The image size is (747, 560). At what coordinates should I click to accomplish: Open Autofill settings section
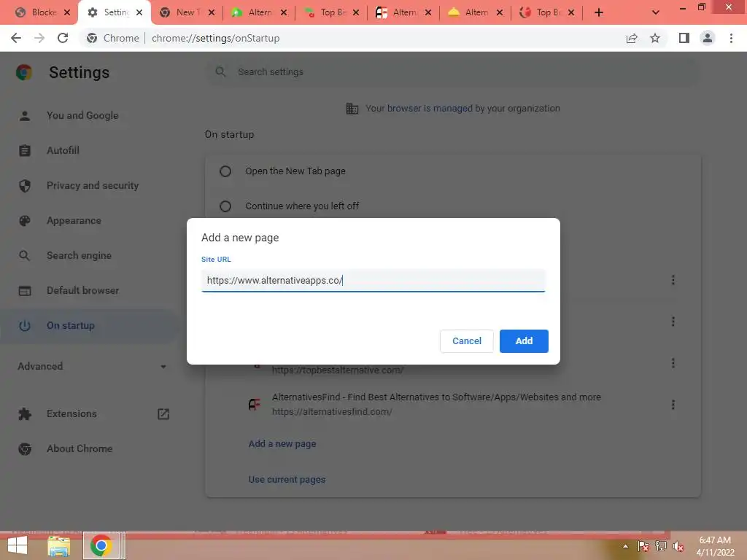click(x=63, y=150)
